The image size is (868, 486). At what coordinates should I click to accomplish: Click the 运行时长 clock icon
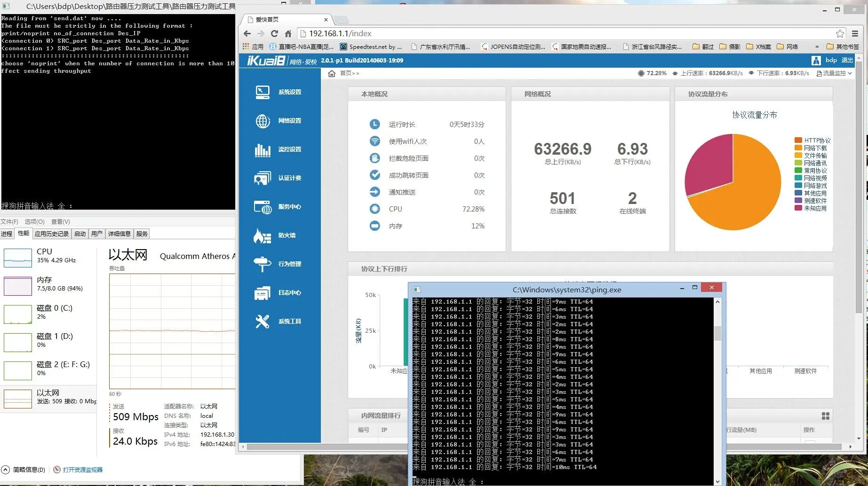(374, 125)
